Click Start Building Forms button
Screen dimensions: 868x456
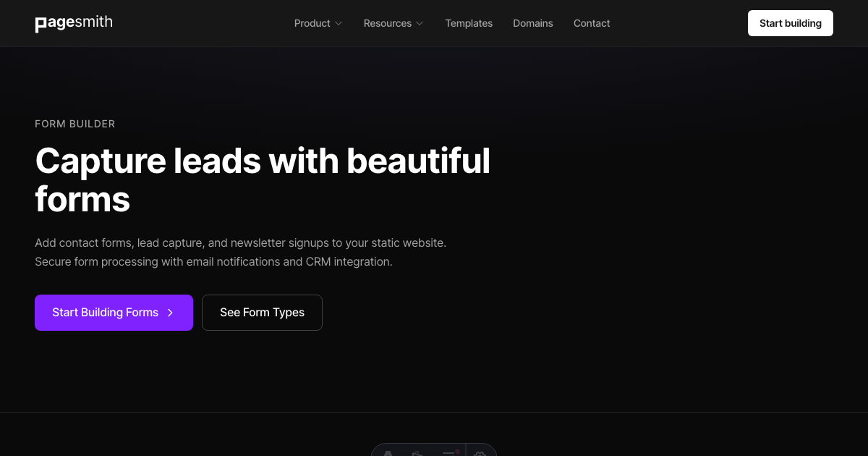tap(114, 313)
